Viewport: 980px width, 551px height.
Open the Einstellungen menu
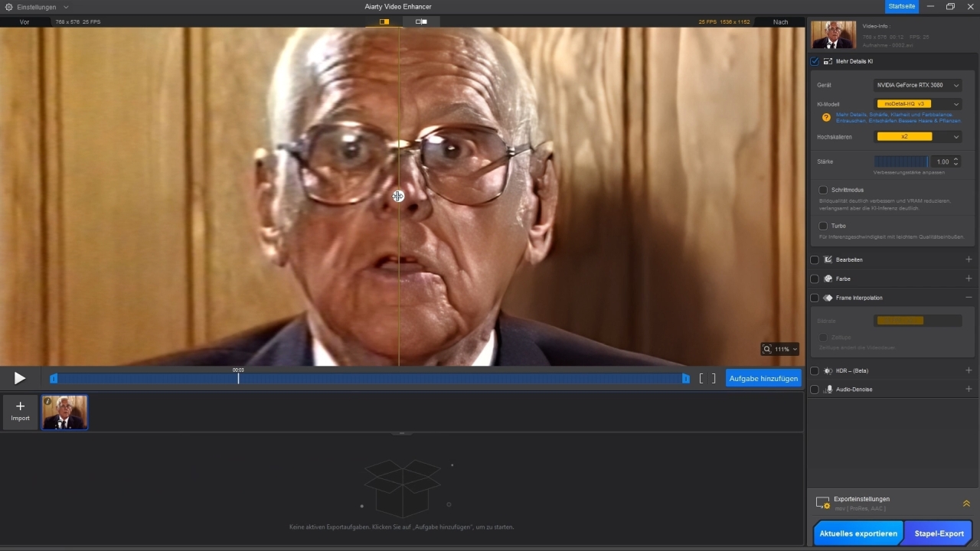pos(38,7)
